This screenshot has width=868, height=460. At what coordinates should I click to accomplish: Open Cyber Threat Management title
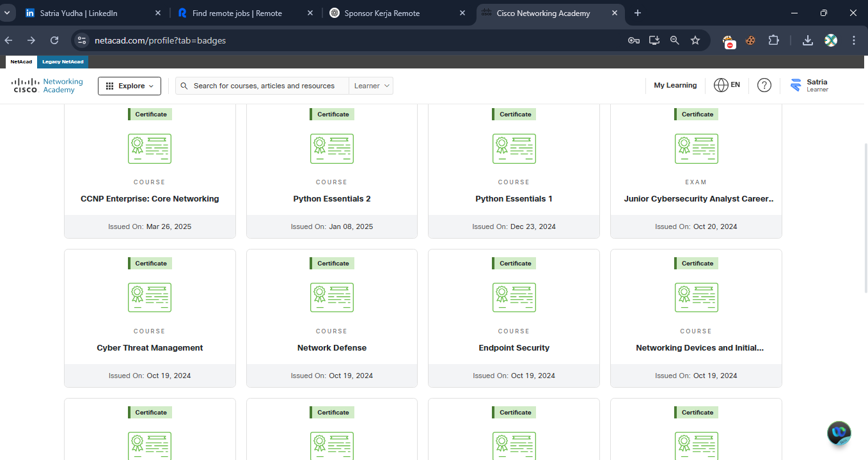coord(150,348)
